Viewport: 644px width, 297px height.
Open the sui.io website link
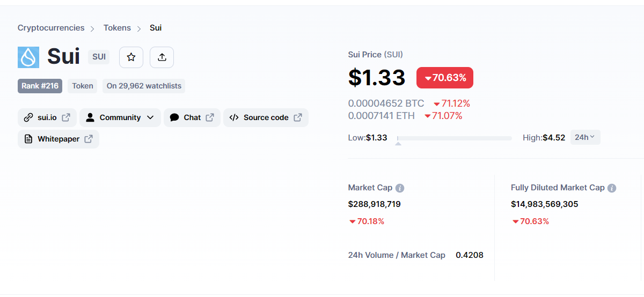47,117
